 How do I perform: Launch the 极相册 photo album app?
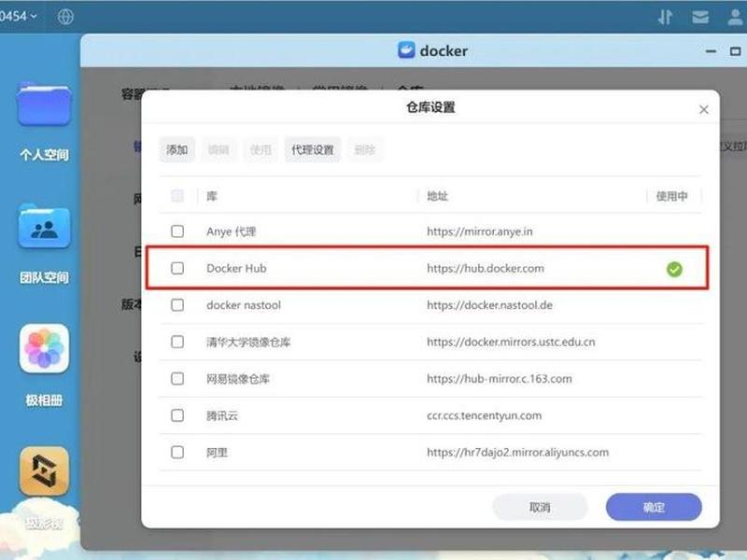tap(44, 348)
